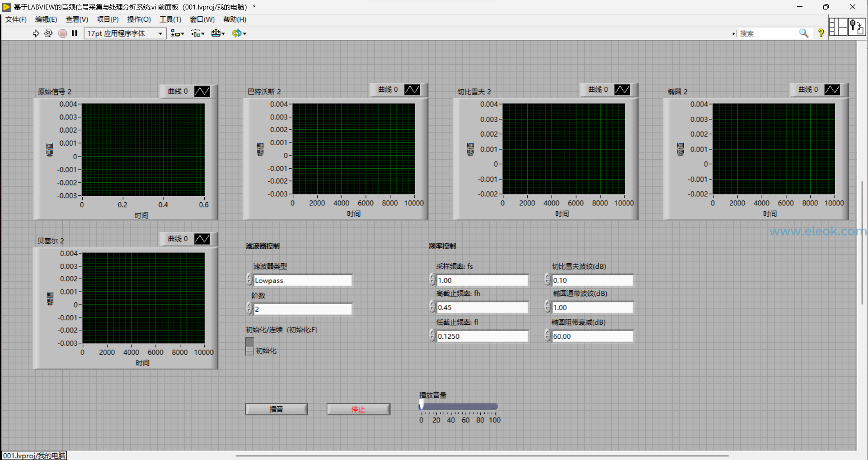Click the 曲线 0 label of 贝塞尔 2 graph

tap(178, 239)
